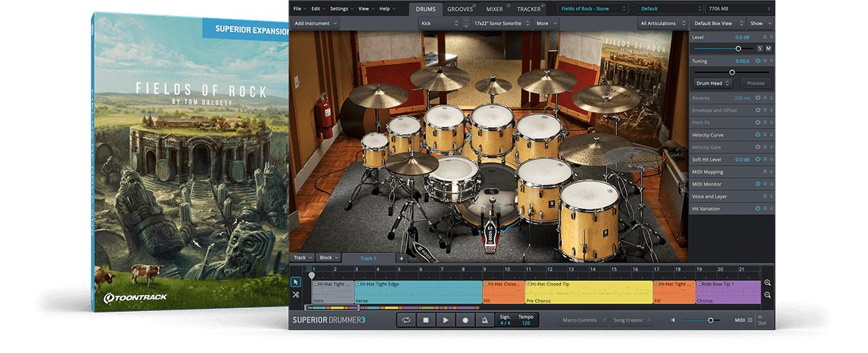The width and height of the screenshot is (868, 353).
Task: Open the Kick instrument selector
Action: point(439,23)
